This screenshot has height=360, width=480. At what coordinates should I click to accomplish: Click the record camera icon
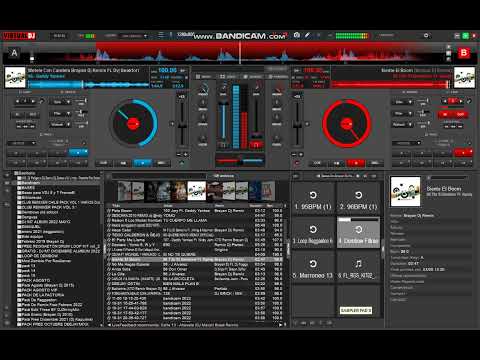tap(297, 35)
